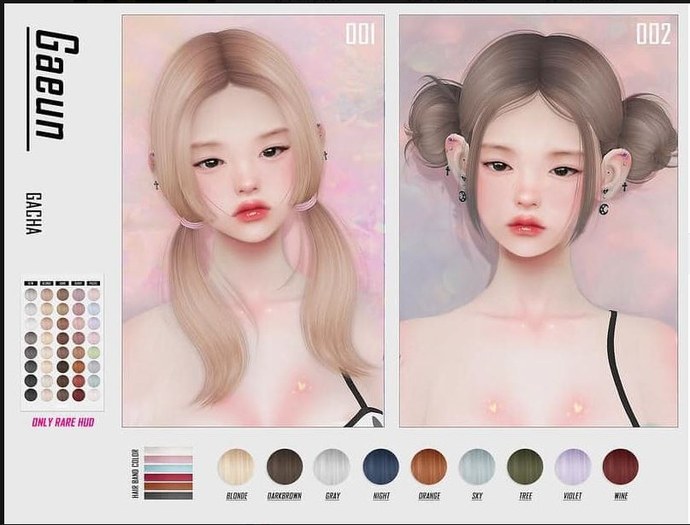
Task: Click the 001 number label
Action: [360, 34]
